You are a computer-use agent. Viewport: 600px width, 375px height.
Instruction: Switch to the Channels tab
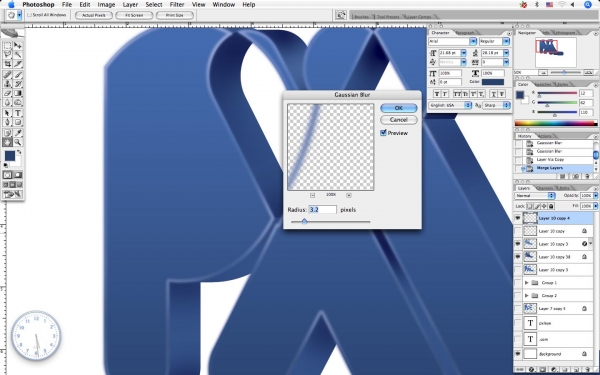coord(545,188)
